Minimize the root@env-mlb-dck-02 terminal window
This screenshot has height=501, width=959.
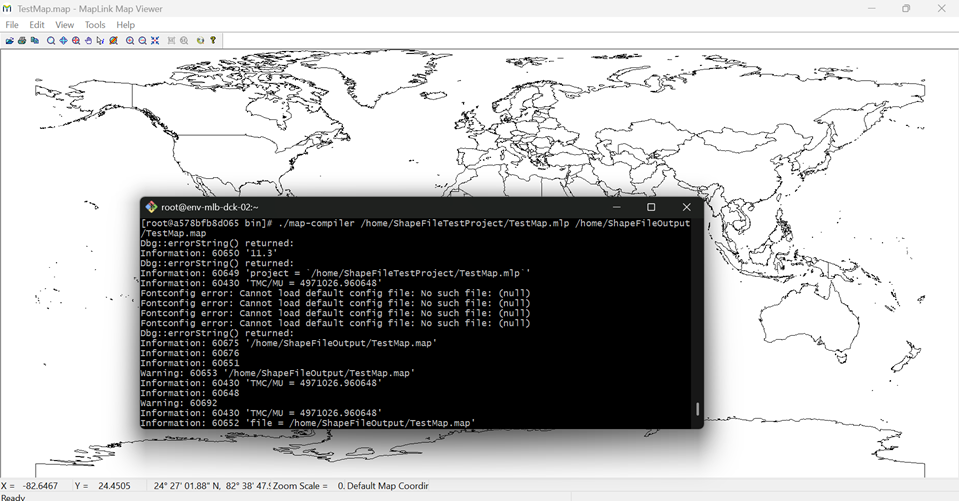[616, 207]
